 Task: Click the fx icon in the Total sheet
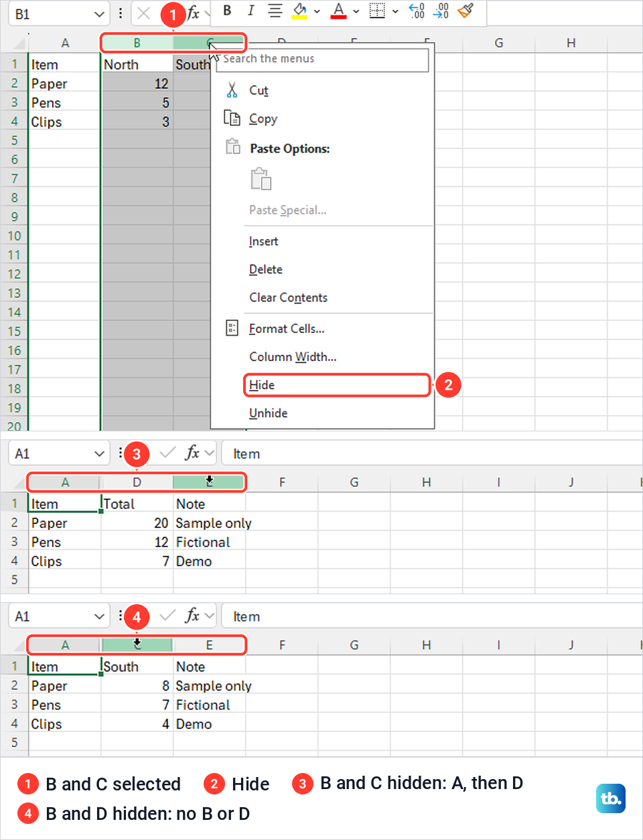pos(192,453)
